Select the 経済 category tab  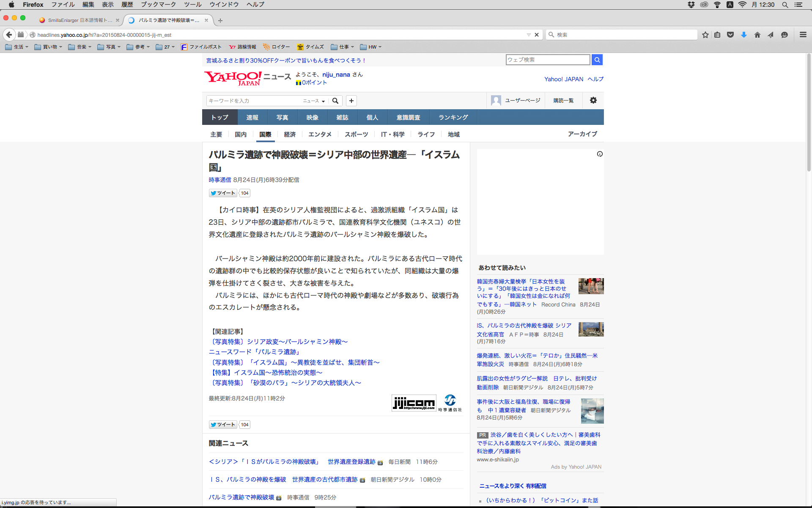pos(290,134)
